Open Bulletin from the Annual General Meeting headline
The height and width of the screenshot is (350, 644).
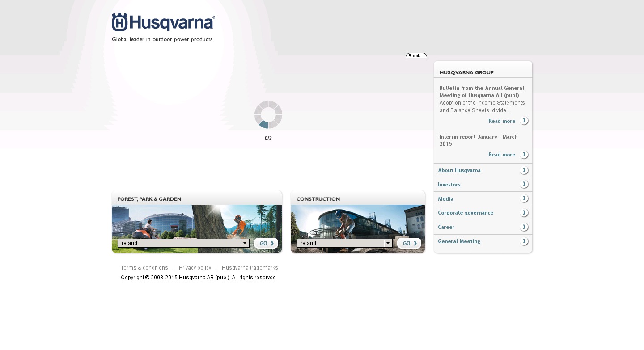point(481,92)
